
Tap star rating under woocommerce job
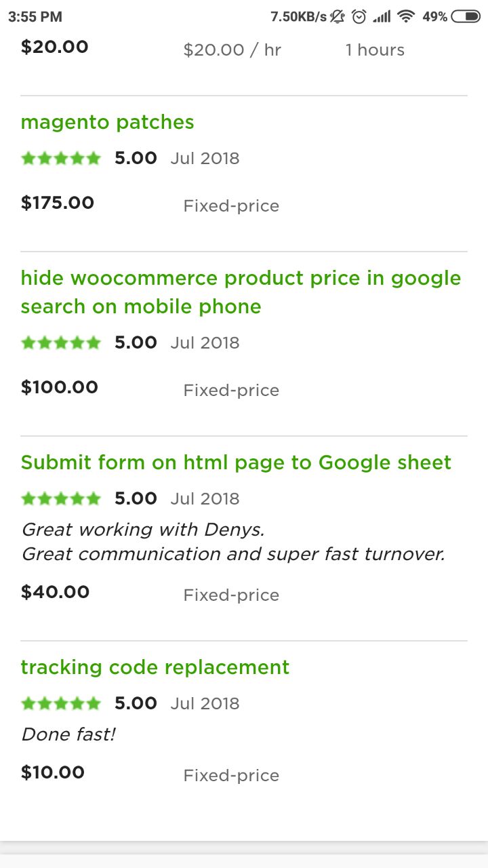pyautogui.click(x=61, y=343)
